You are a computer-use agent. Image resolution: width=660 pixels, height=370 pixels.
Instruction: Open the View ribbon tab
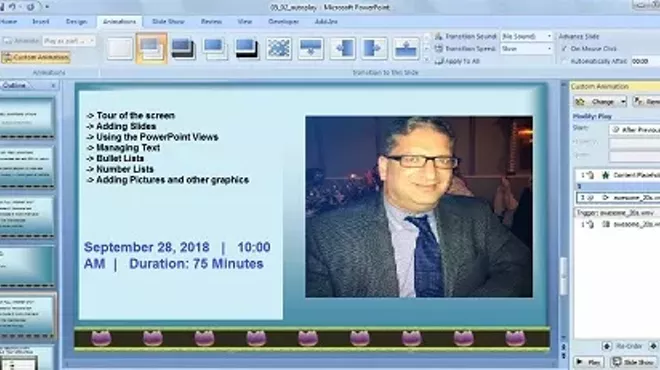(245, 21)
